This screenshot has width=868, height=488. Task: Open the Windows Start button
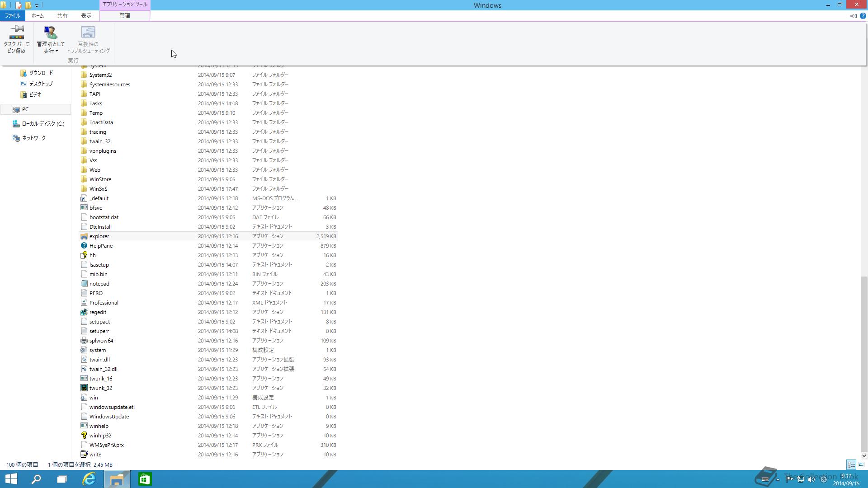(x=11, y=479)
